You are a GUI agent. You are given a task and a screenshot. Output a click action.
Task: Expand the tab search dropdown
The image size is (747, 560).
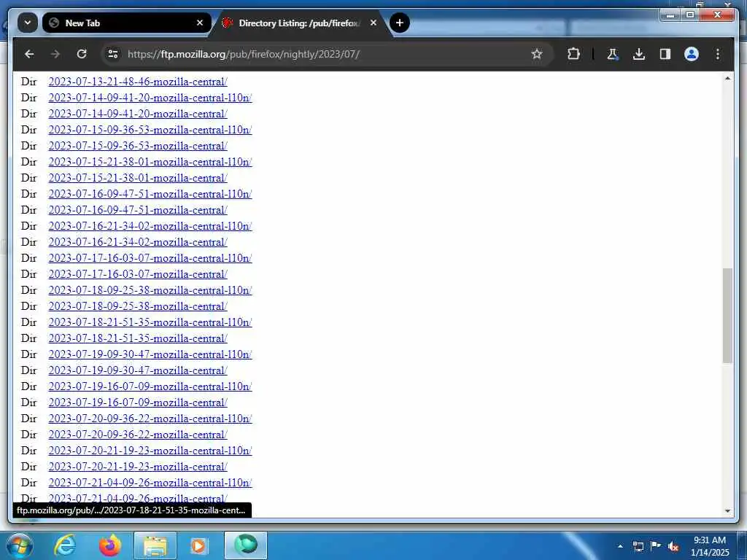[x=28, y=23]
